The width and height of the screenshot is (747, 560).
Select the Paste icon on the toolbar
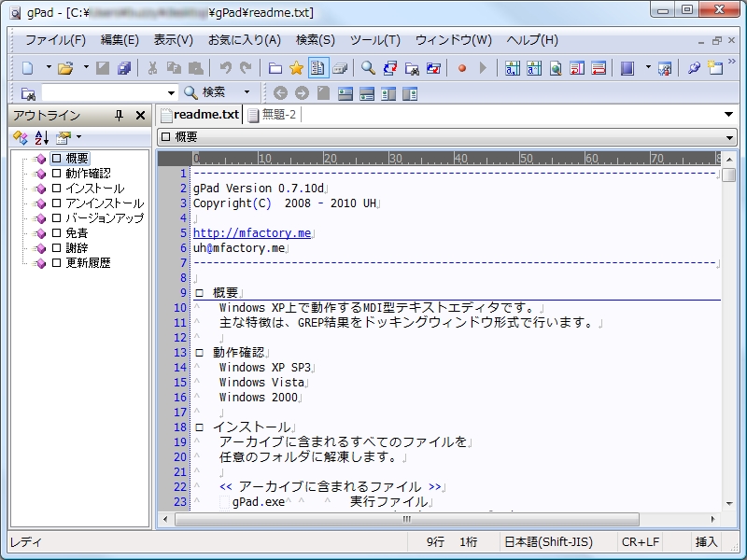pos(196,67)
